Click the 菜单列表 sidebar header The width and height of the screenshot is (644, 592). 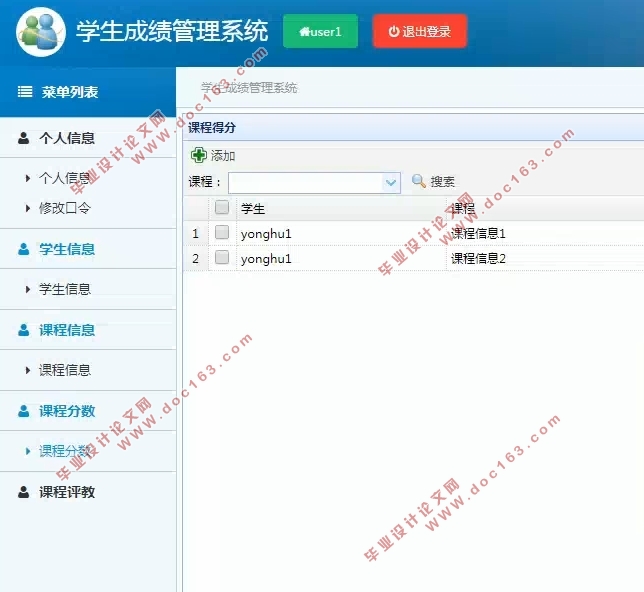tap(88, 92)
